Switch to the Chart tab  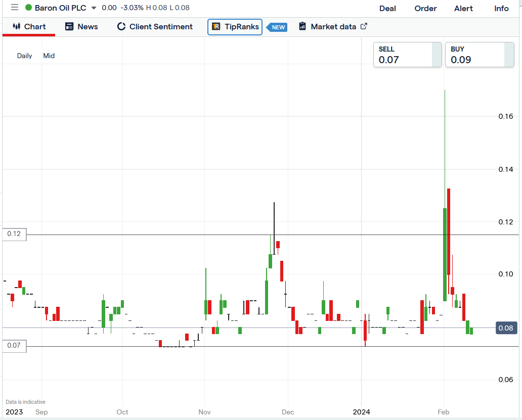29,27
